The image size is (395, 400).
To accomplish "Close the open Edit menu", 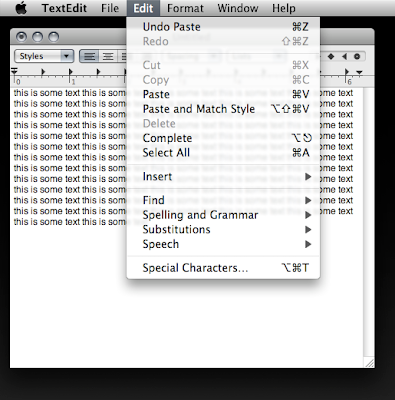I will pos(143,8).
